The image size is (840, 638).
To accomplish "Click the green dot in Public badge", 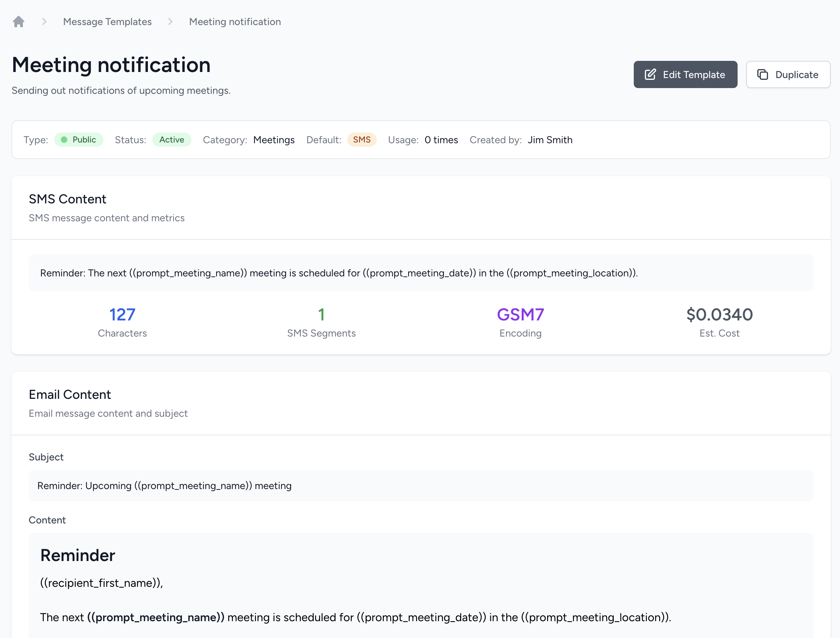I will click(x=64, y=140).
